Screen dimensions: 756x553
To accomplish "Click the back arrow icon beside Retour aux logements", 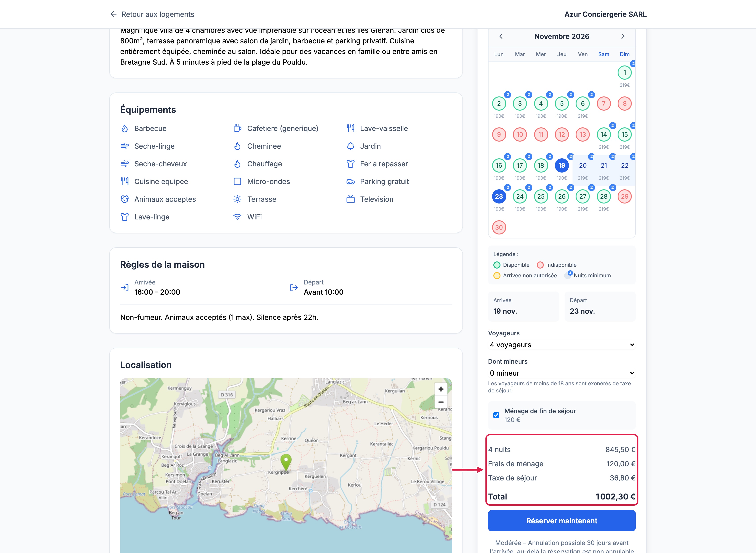I will tap(113, 14).
